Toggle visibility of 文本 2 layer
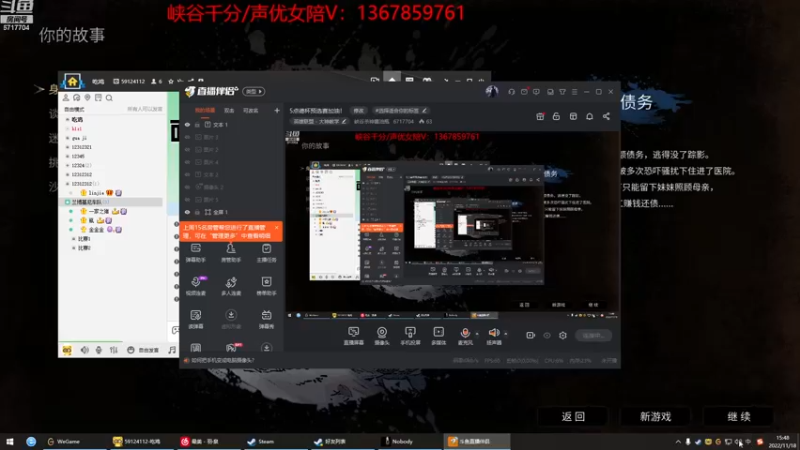 pyautogui.click(x=187, y=174)
